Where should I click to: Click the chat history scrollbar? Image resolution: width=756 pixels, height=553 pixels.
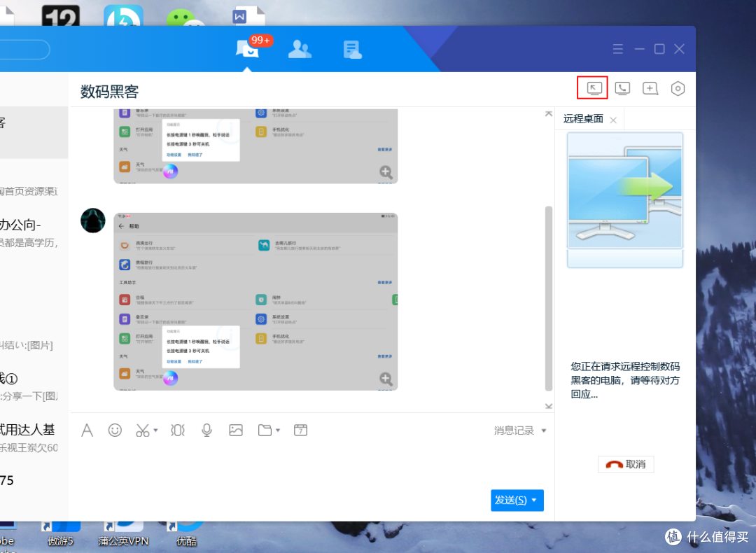point(549,298)
